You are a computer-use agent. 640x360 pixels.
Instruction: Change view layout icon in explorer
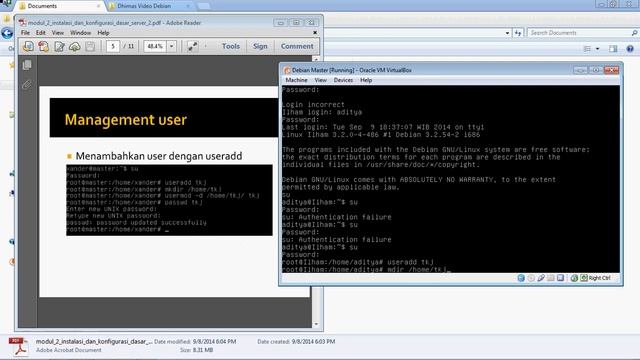coord(587,49)
